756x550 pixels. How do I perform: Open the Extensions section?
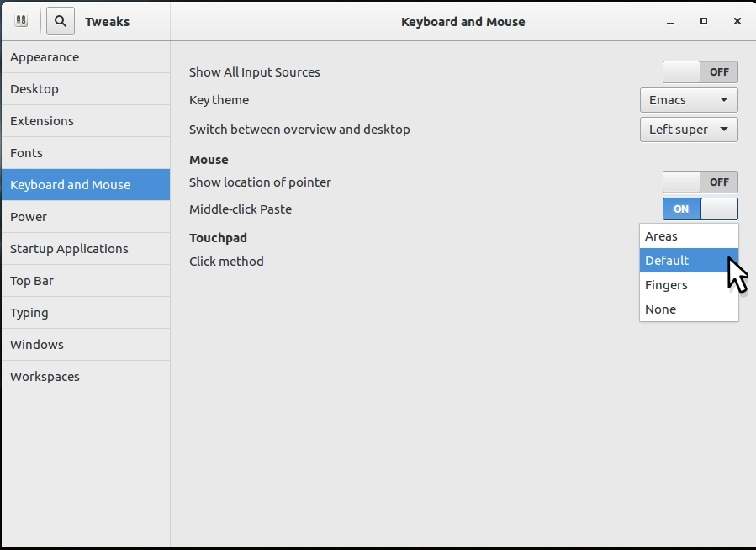coord(85,121)
